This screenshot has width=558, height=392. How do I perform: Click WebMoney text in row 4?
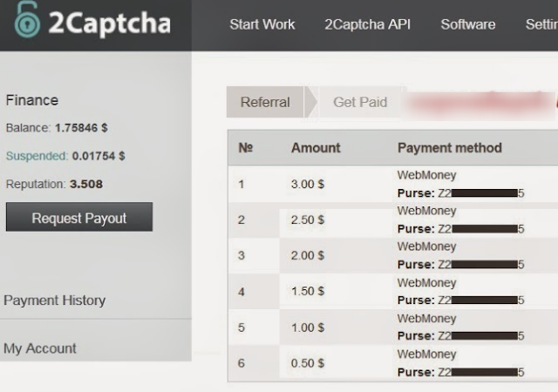point(426,283)
